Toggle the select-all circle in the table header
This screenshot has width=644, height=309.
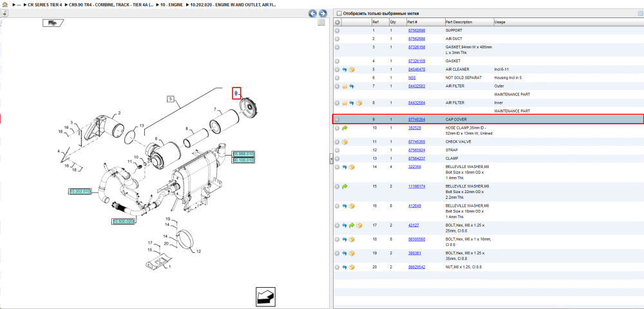point(337,22)
